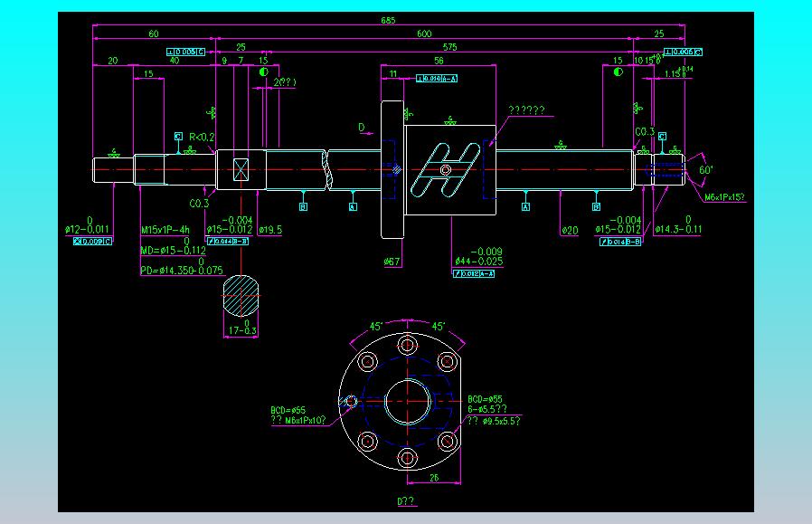Click the 0.010 A-A tolerance frame

pyautogui.click(x=437, y=78)
